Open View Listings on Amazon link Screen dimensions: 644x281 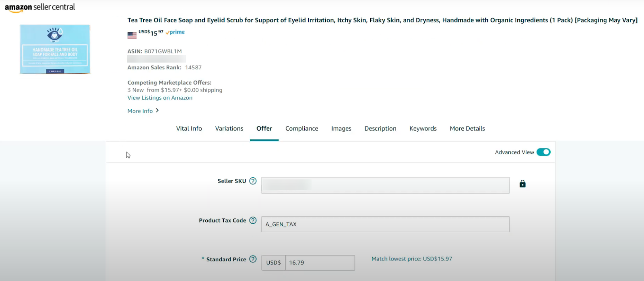(160, 98)
